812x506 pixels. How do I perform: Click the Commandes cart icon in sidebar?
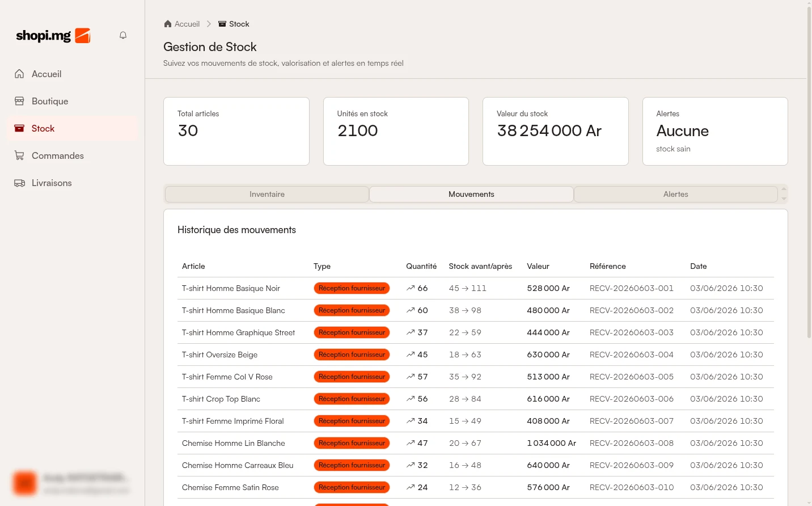[x=19, y=155]
